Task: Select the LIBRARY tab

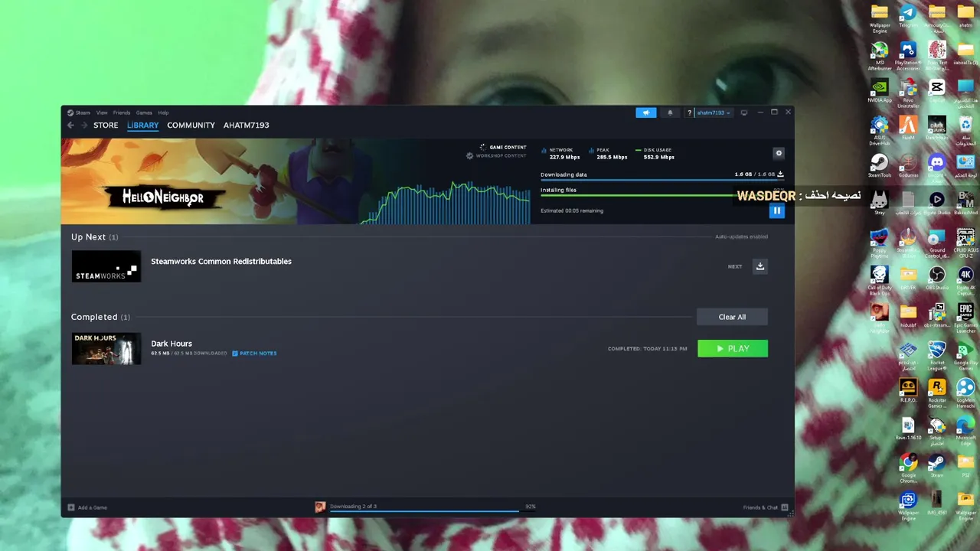Action: 142,126
